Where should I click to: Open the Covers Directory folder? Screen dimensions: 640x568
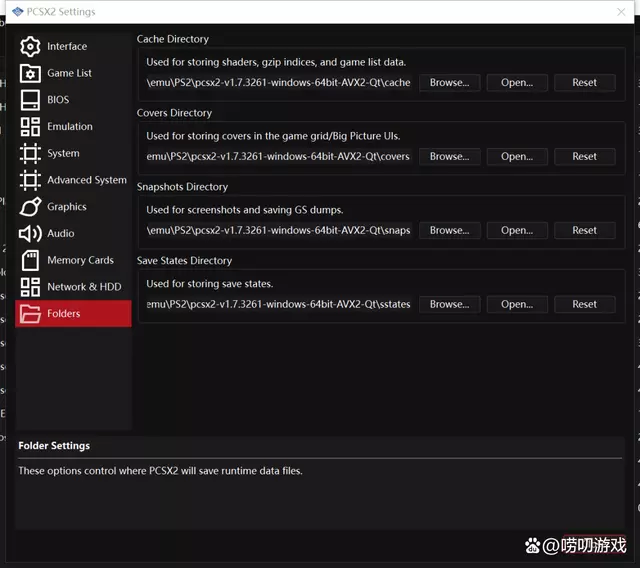517,157
